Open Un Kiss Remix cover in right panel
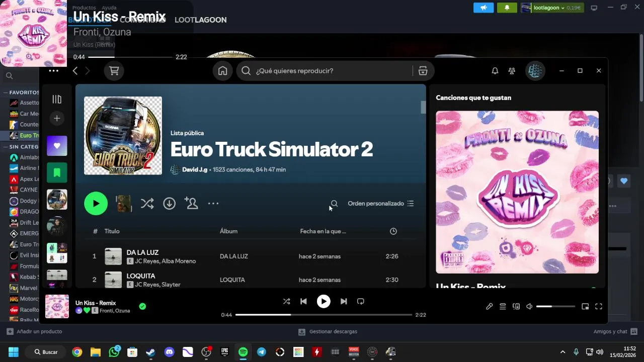The width and height of the screenshot is (644, 362). 517,192
